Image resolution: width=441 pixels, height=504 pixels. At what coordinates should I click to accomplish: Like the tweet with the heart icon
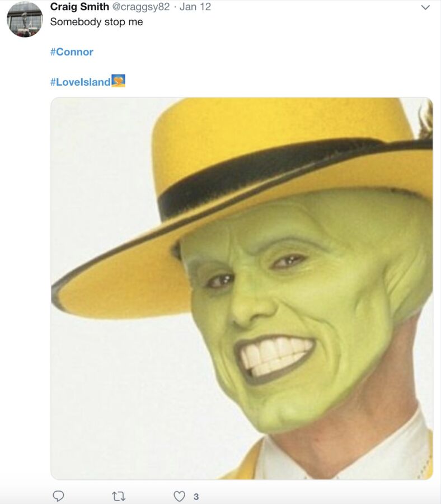[x=179, y=496]
